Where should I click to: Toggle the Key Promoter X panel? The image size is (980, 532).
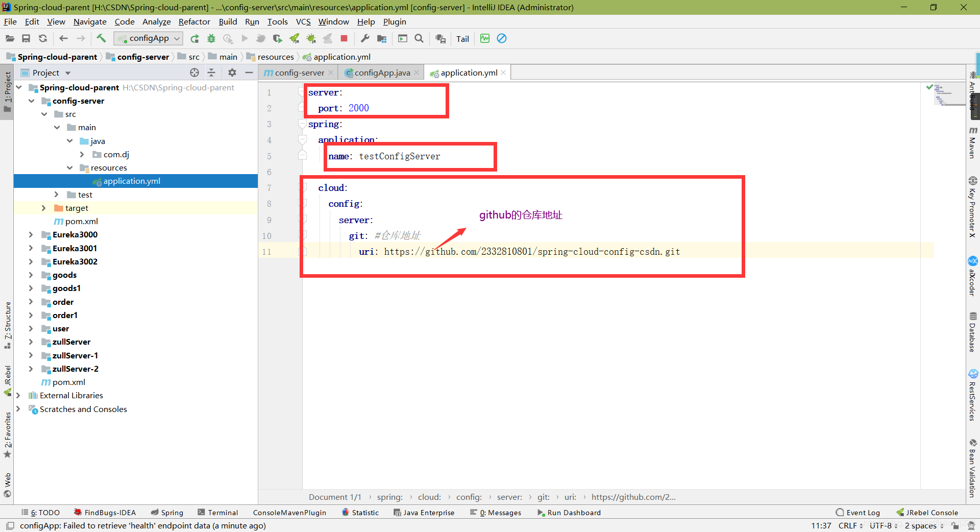click(973, 207)
